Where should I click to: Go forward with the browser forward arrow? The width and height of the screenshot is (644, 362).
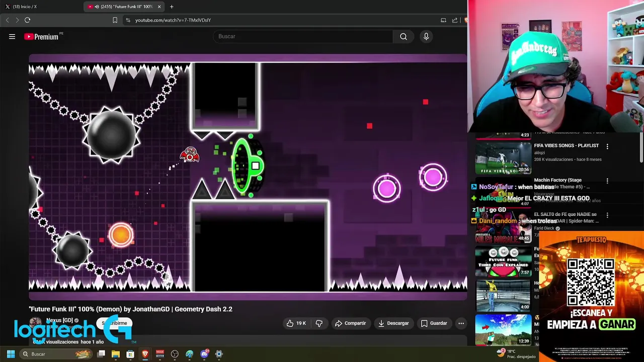(17, 20)
